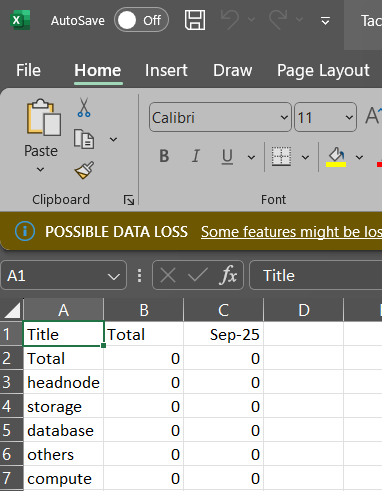Select cell A2 containing Total

click(63, 358)
